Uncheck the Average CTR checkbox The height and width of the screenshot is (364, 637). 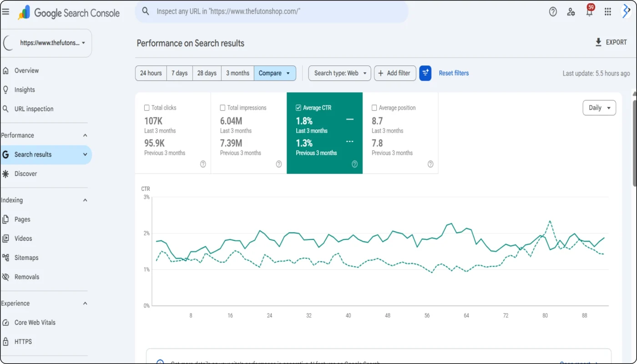click(x=298, y=108)
